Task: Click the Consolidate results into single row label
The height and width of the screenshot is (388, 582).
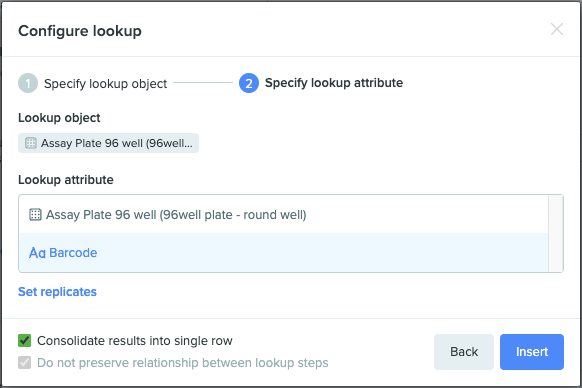Action: 135,340
